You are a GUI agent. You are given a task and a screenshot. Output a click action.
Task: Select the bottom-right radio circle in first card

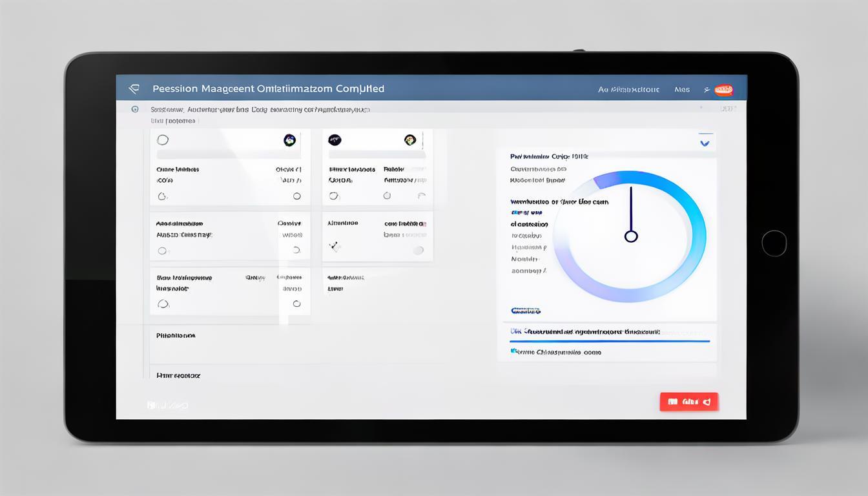point(296,196)
